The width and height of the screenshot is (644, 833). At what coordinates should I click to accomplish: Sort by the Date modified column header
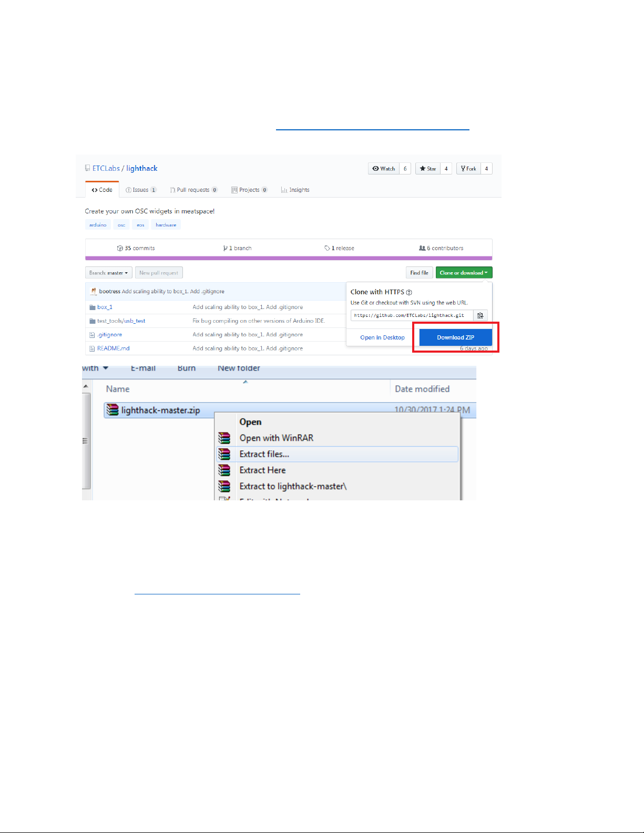(x=422, y=389)
